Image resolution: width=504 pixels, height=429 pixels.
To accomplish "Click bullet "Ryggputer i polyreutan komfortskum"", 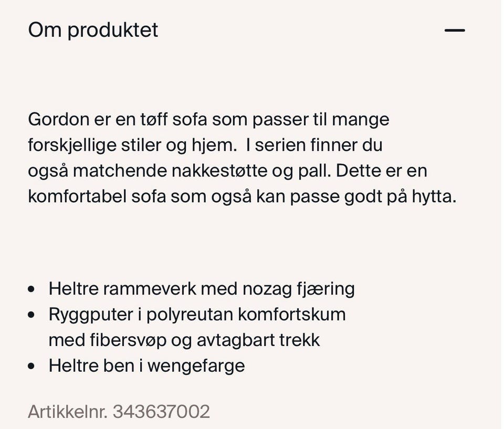I will 197,315.
